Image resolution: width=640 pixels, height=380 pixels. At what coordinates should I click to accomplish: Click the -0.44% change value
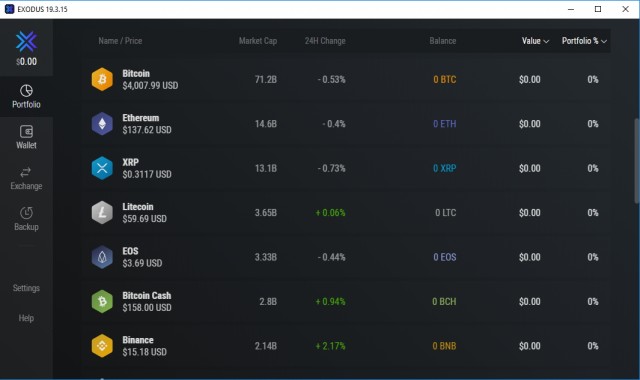331,257
